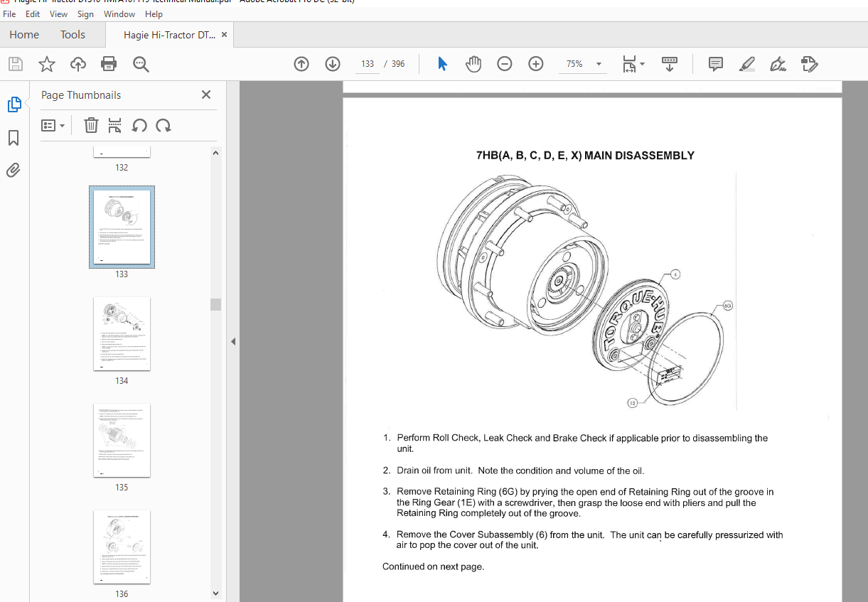Select page 135 thumbnail
This screenshot has height=602, width=868.
tap(122, 440)
